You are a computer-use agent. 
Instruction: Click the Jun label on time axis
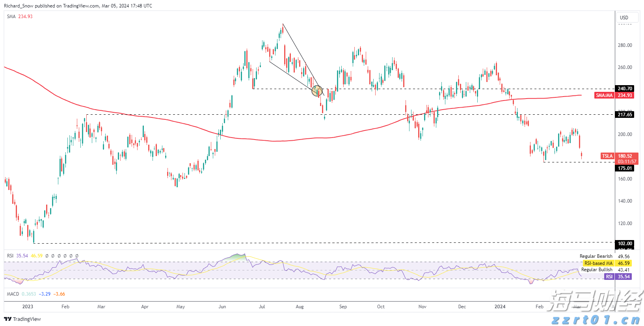(x=222, y=307)
